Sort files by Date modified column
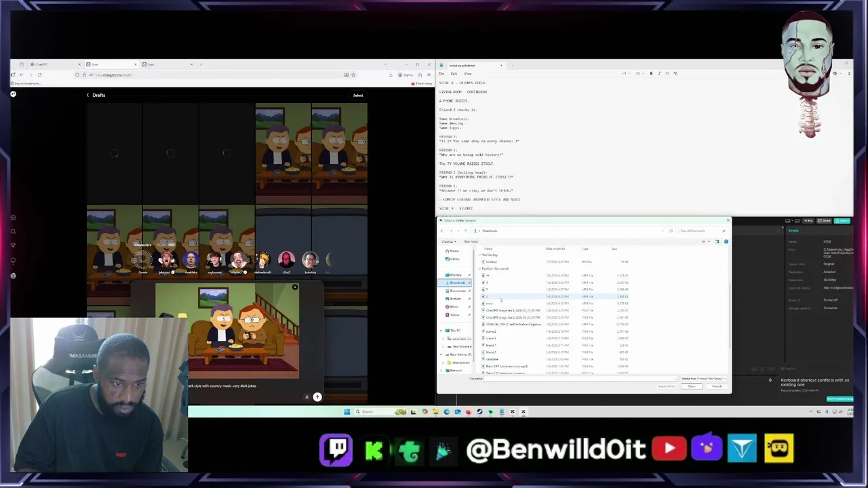Viewport: 868px width, 488px height. coord(555,249)
